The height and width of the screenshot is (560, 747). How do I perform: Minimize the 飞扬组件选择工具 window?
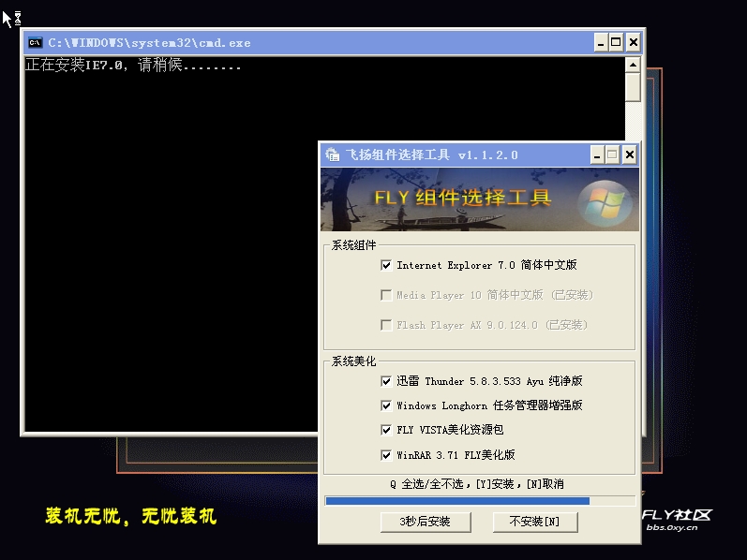point(596,155)
